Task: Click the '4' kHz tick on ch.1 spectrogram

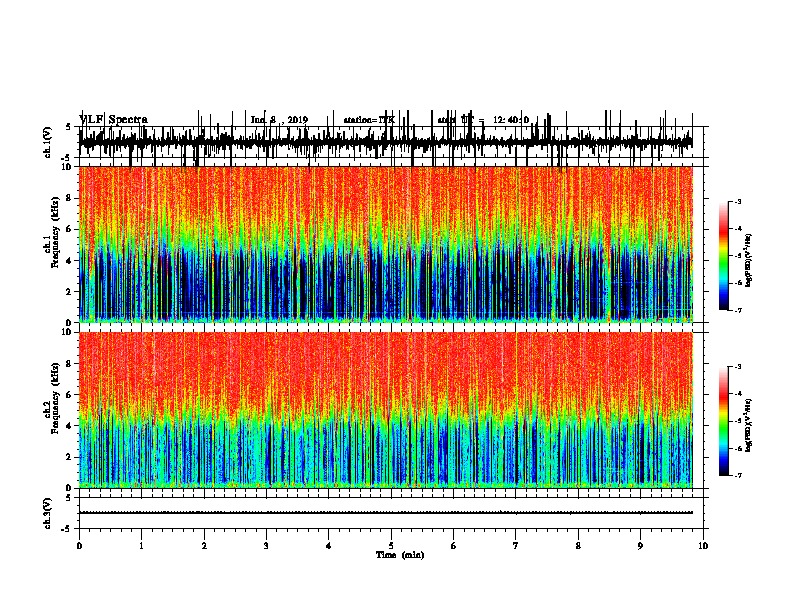Action: coord(69,261)
